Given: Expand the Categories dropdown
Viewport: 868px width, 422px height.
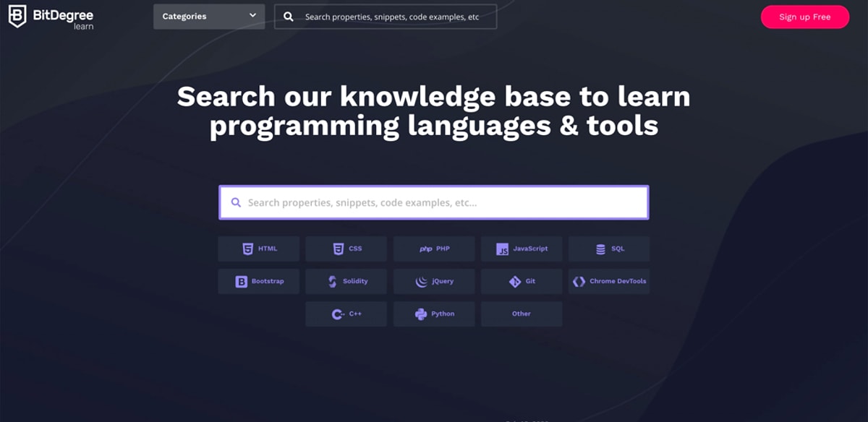Looking at the screenshot, I should click(208, 17).
